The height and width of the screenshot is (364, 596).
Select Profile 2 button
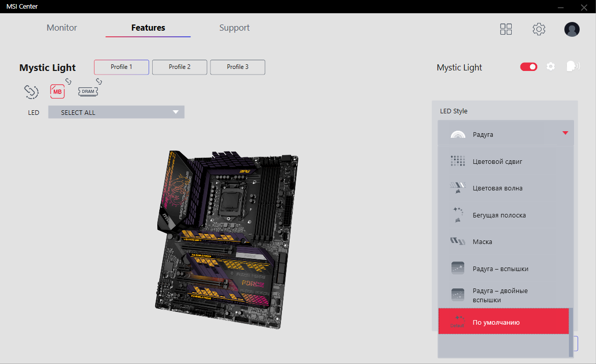point(180,67)
